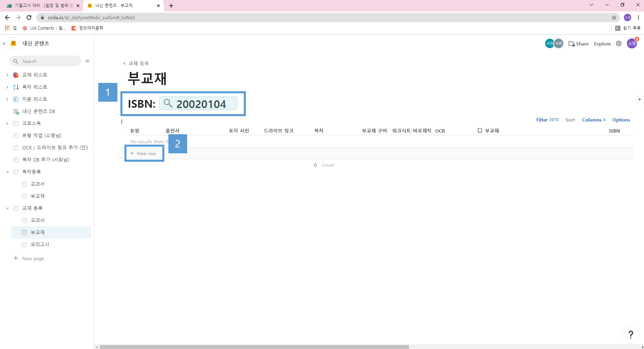Click the ISBN search input 20020104
This screenshot has width=644, height=349.
tap(198, 103)
